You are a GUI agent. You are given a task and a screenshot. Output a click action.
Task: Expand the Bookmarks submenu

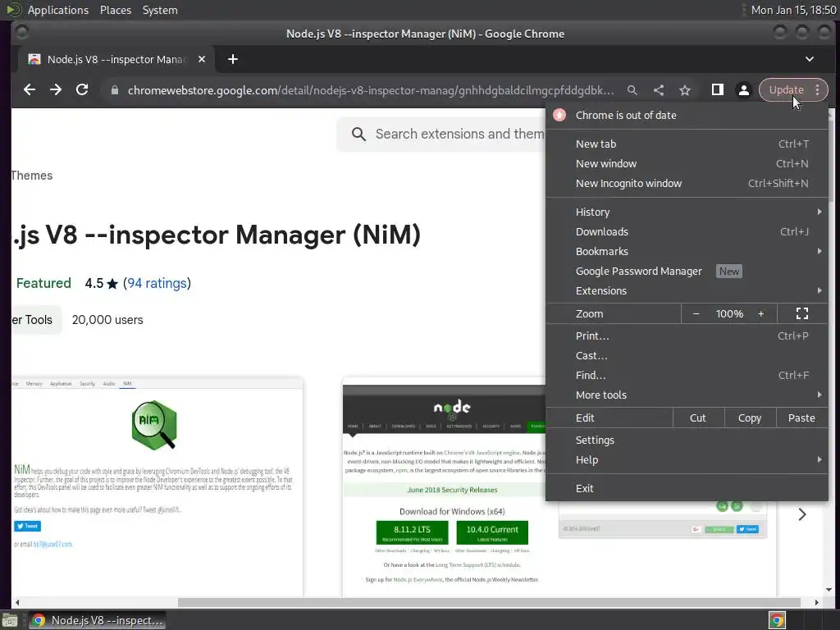click(687, 252)
